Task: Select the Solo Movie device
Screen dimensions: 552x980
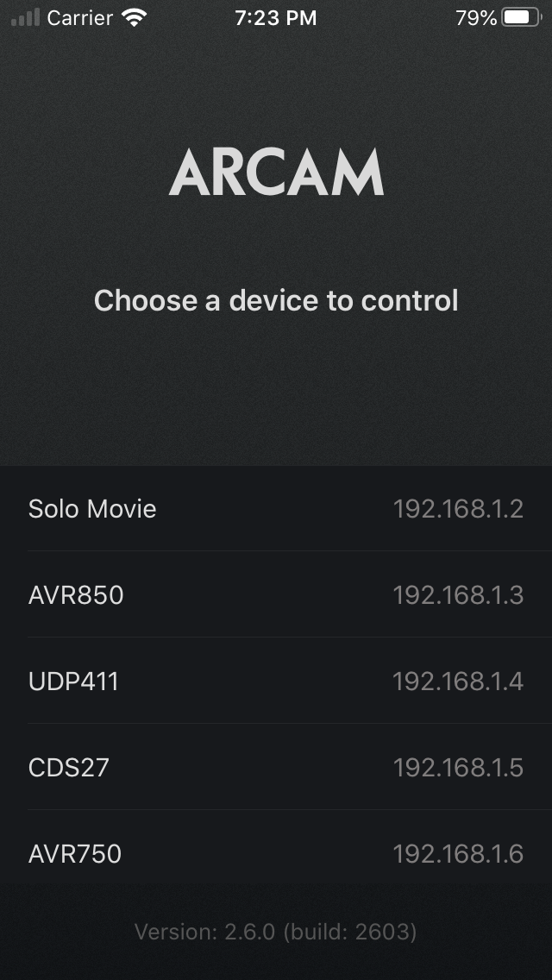Action: click(276, 509)
